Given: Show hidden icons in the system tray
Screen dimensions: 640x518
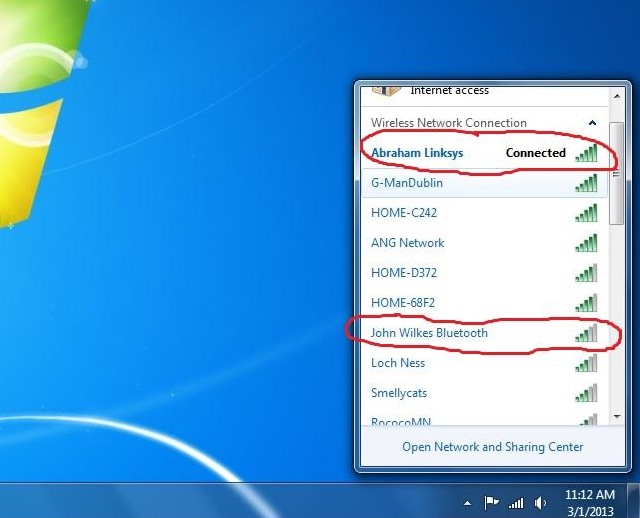Looking at the screenshot, I should click(x=466, y=502).
